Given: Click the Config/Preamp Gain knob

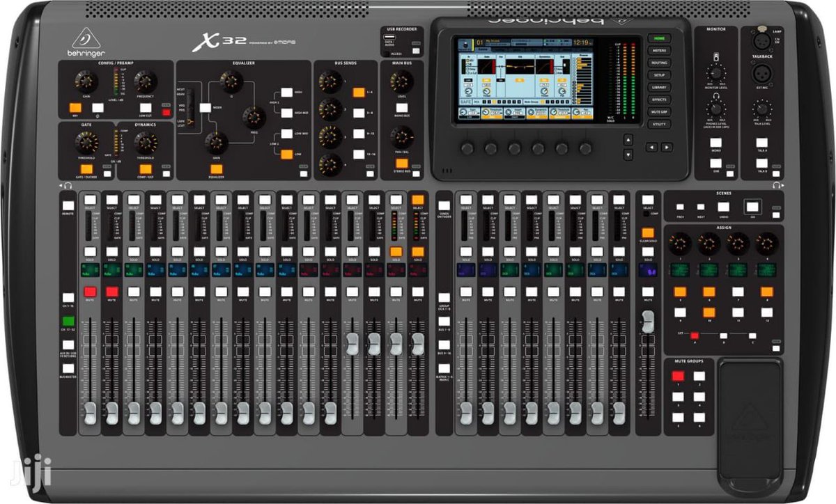Looking at the screenshot, I should [x=86, y=81].
